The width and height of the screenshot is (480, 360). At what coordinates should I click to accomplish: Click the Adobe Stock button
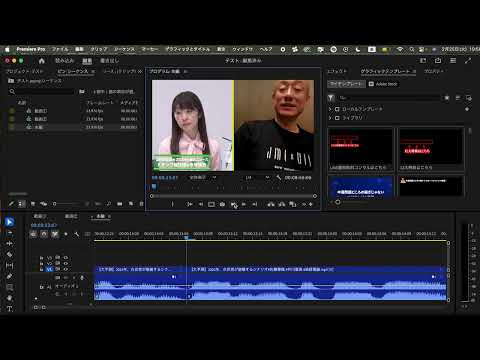coord(383,84)
